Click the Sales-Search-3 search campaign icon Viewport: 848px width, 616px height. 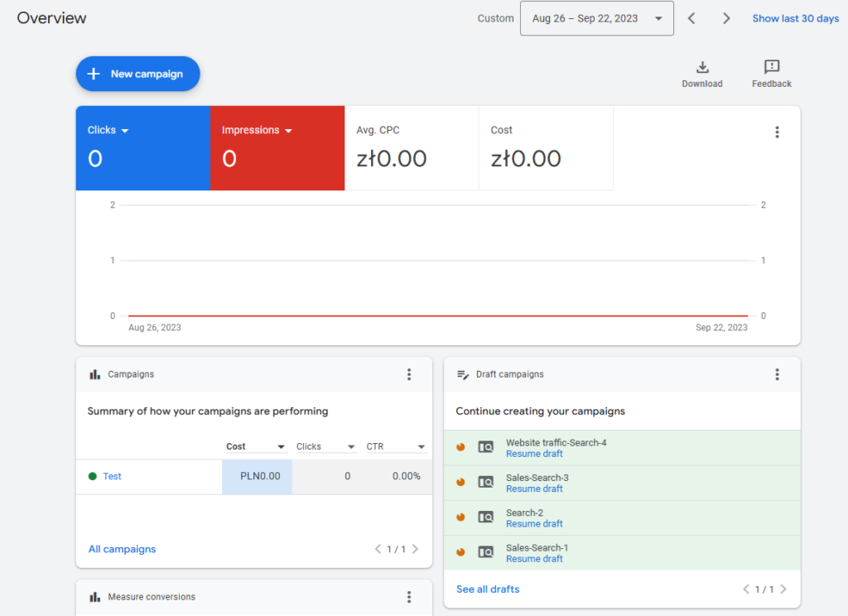tap(486, 482)
